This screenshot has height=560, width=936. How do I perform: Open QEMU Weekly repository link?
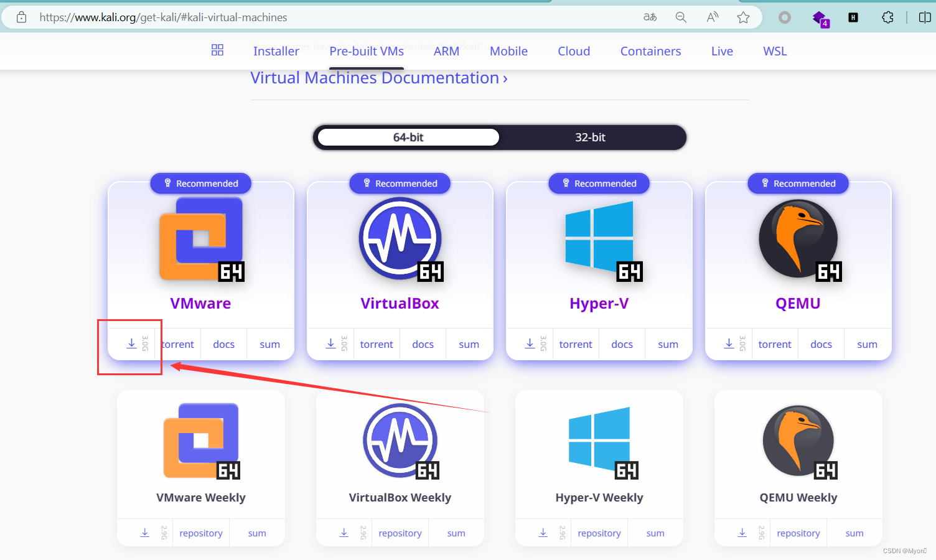tap(798, 533)
